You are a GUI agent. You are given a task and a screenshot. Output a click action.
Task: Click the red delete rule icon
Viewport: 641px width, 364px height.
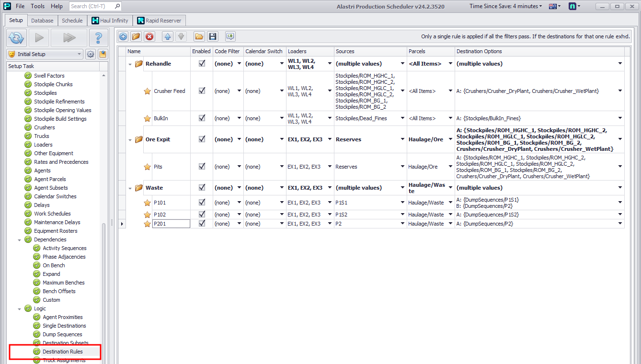pyautogui.click(x=149, y=36)
